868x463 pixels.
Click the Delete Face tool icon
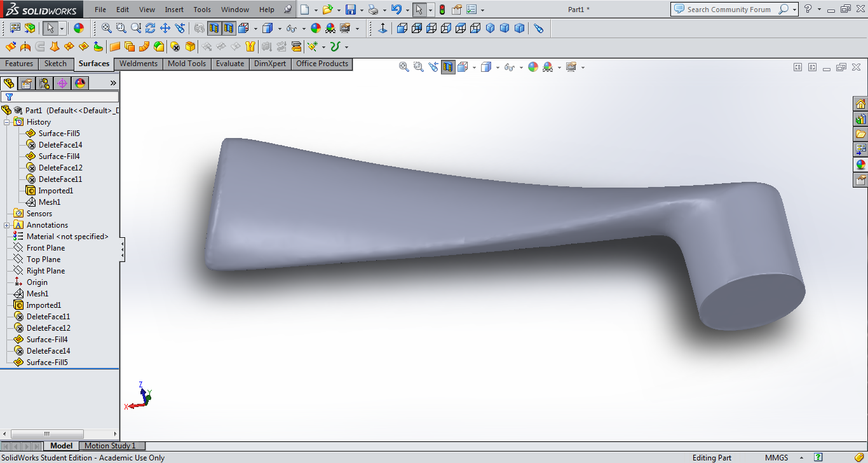point(175,46)
